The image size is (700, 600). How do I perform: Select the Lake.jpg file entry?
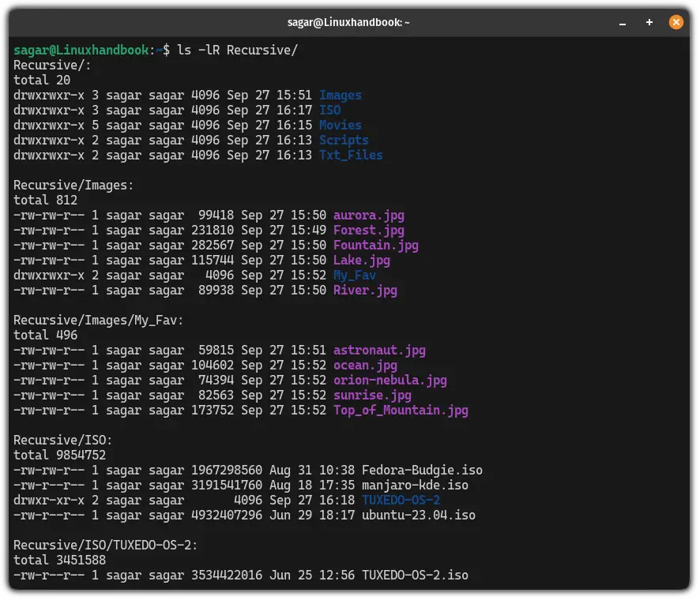click(x=361, y=260)
